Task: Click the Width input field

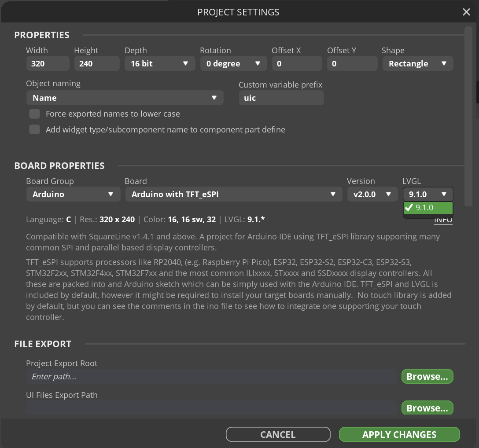Action: (47, 64)
